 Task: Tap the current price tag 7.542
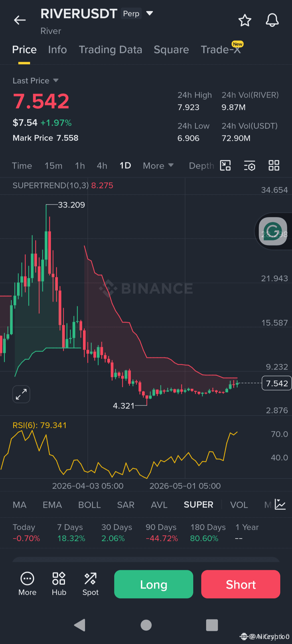coord(277,383)
